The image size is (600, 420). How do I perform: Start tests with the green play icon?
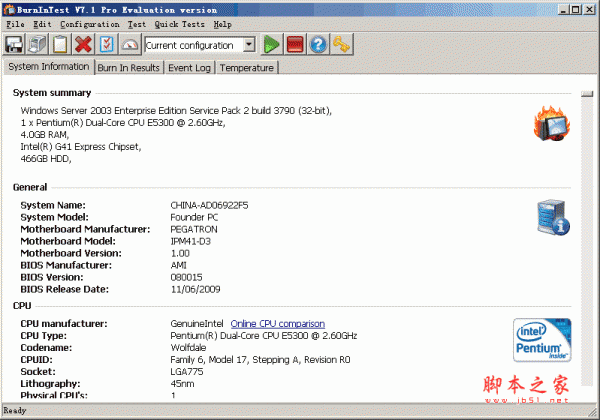pyautogui.click(x=272, y=44)
